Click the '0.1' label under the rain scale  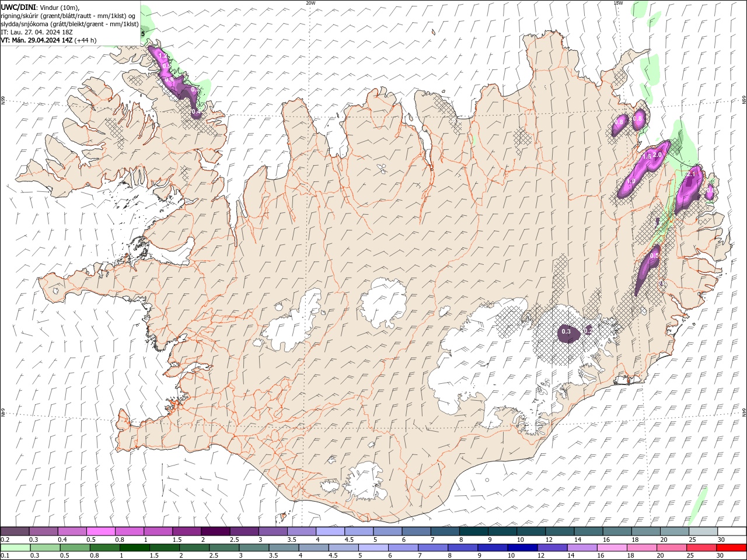[x=5, y=556]
